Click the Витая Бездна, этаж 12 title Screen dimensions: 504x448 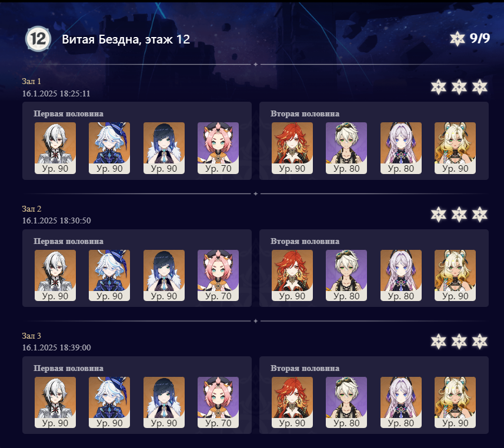point(126,39)
